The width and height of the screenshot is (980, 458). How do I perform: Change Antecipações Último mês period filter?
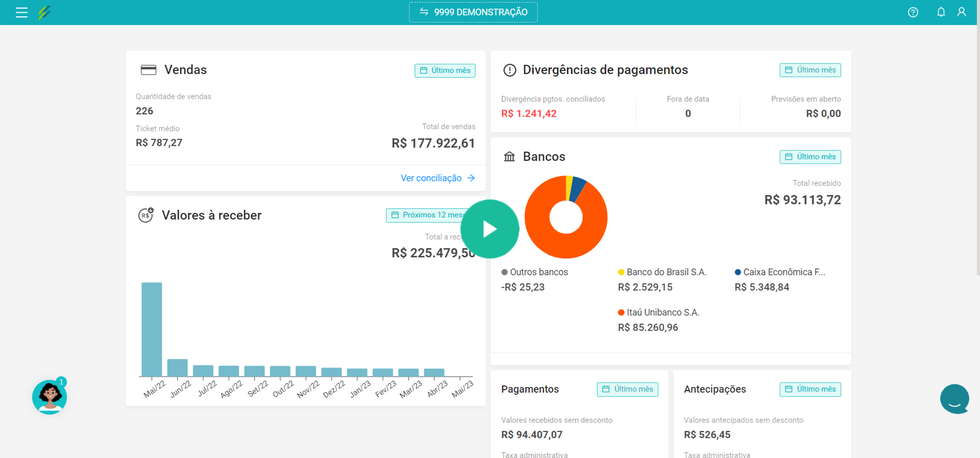click(x=810, y=389)
